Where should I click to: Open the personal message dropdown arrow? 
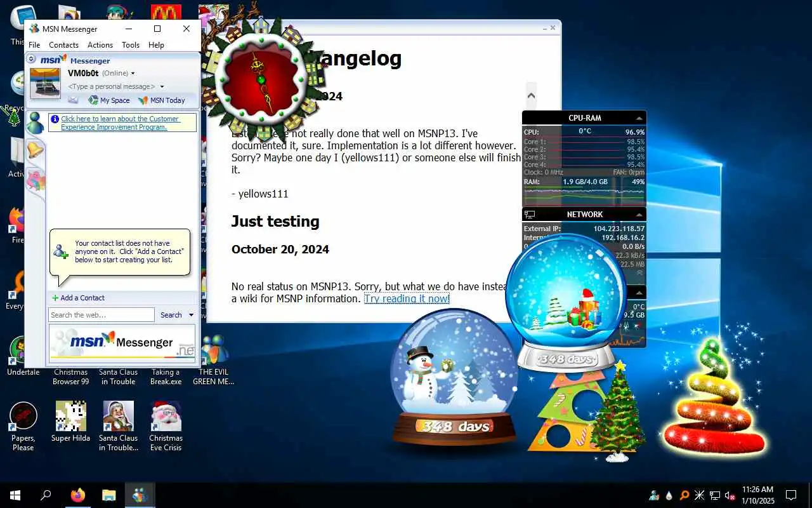[x=162, y=86]
